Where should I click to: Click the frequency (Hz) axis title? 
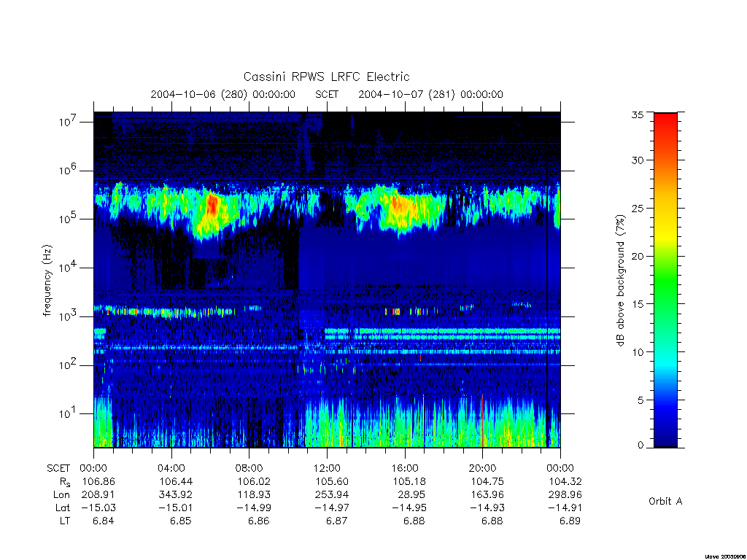pyautogui.click(x=47, y=281)
